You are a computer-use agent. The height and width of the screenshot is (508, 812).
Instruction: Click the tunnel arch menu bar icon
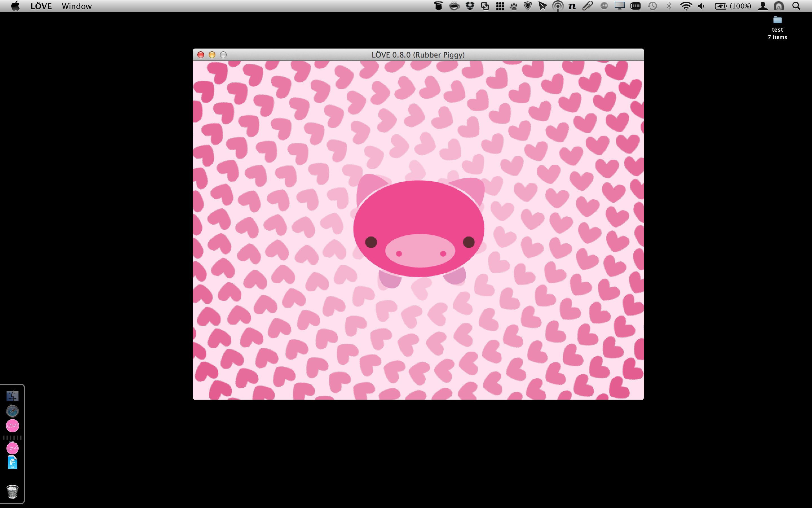click(779, 6)
